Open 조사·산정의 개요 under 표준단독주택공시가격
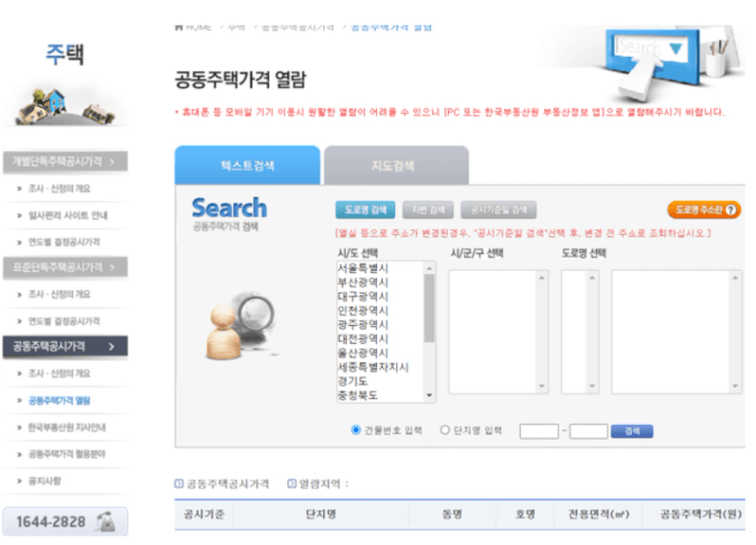Viewport: 756px width, 545px height. point(60,295)
